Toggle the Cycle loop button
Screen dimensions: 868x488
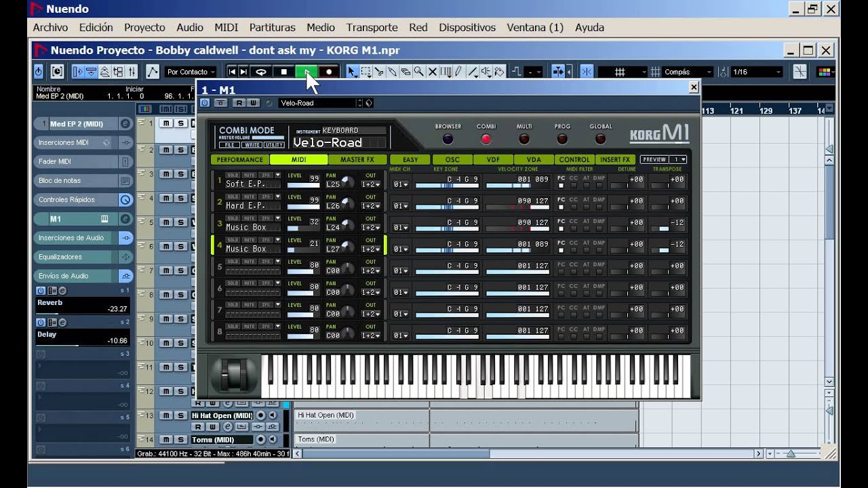261,71
